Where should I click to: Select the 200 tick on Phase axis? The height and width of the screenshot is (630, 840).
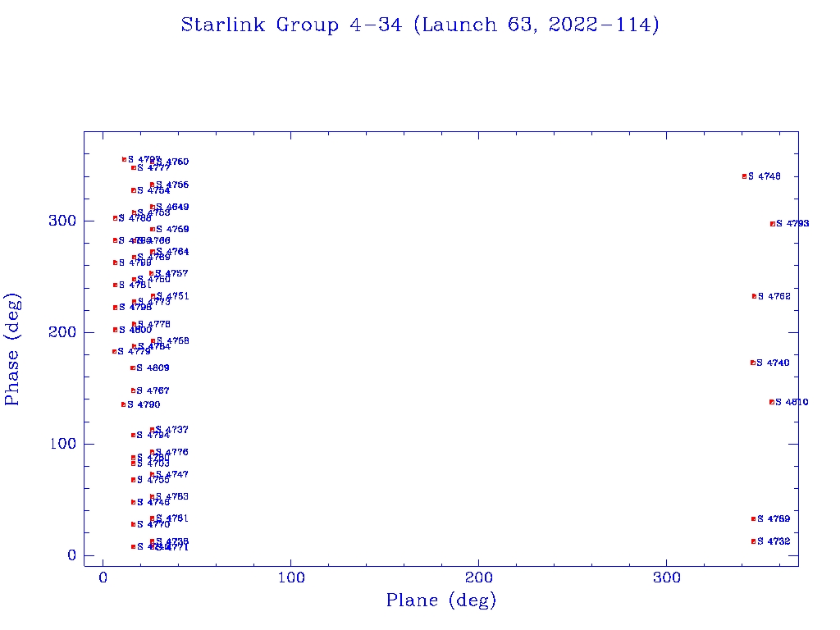pos(62,332)
